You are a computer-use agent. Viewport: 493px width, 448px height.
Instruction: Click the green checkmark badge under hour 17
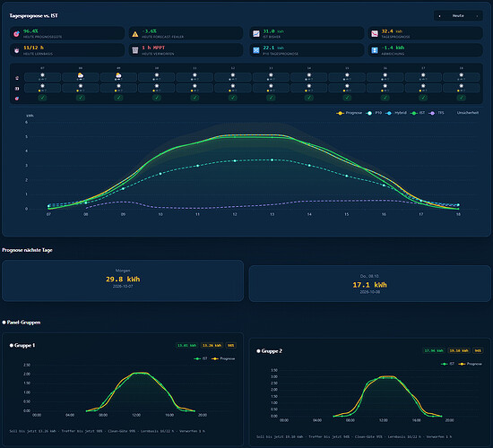tap(423, 98)
